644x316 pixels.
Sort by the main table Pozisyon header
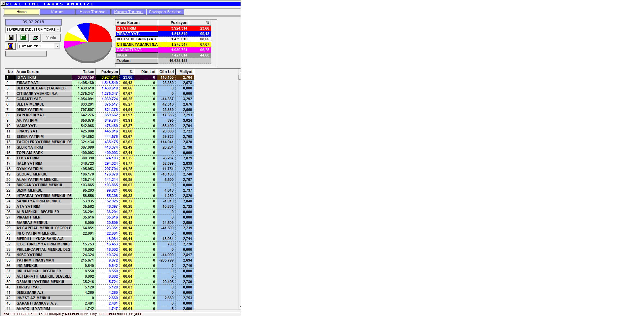(108, 72)
